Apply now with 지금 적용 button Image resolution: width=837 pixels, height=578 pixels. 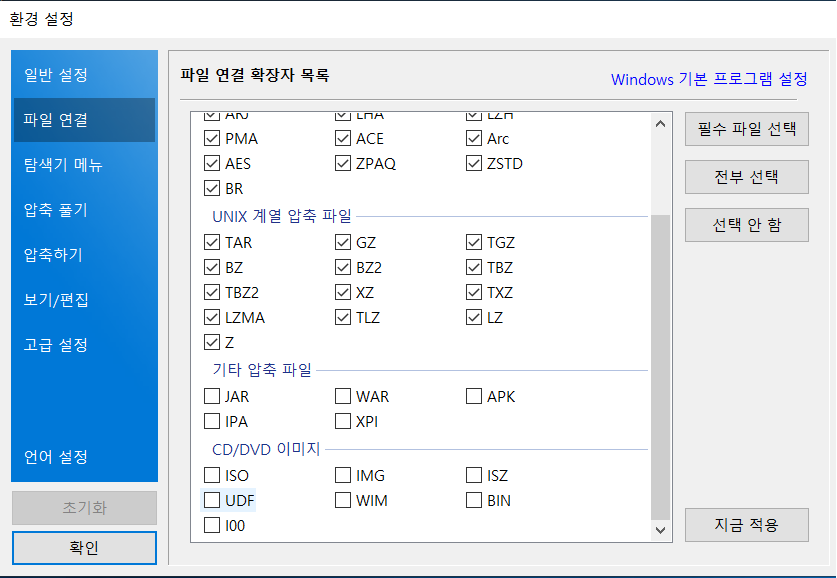(747, 525)
